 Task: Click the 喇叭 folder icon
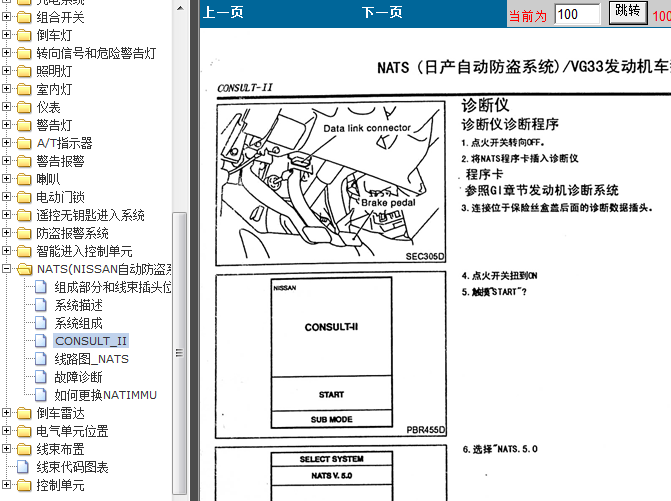coord(24,179)
